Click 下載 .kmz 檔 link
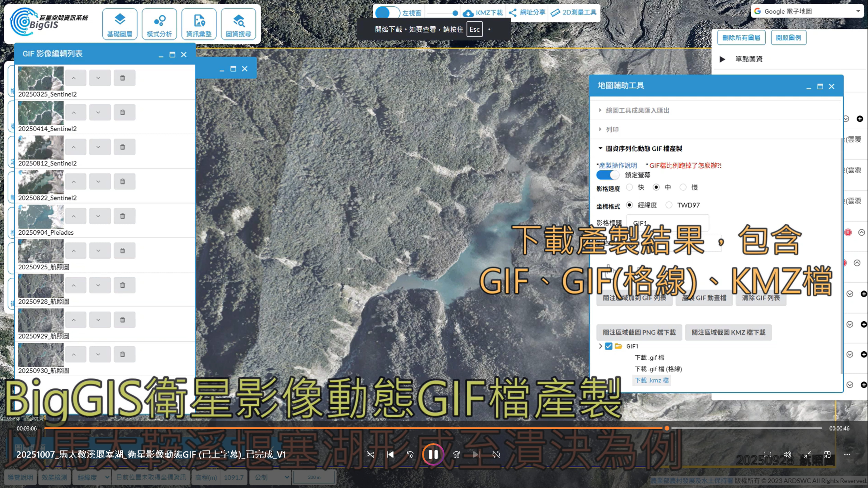 [651, 380]
